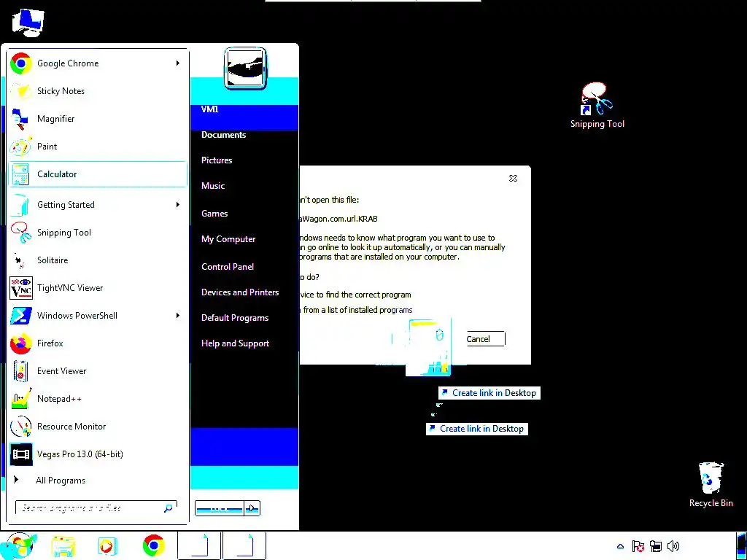Viewport: 747px width, 560px height.
Task: Close the can't open file dialog
Action: point(513,178)
